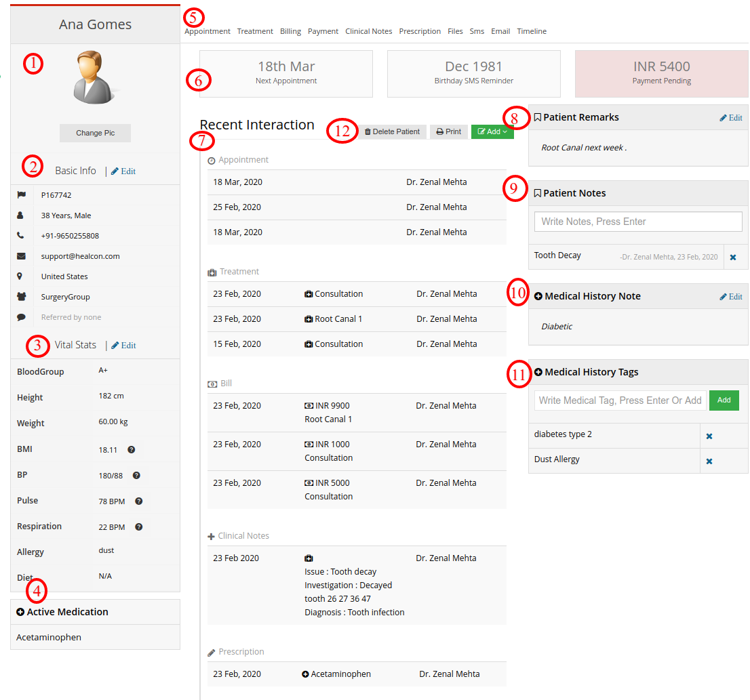
Task: Open the INR 9900 Root Canal bill
Action: (357, 413)
